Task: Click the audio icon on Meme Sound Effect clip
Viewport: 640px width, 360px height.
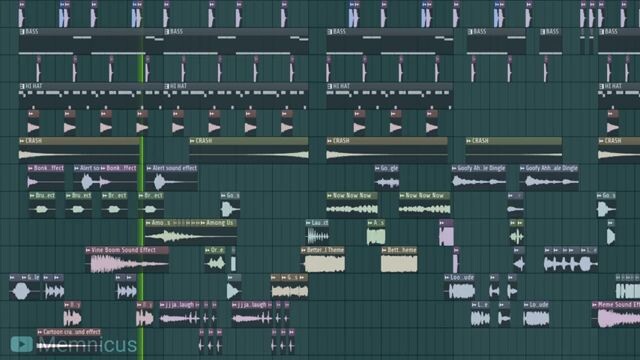Action: click(595, 304)
